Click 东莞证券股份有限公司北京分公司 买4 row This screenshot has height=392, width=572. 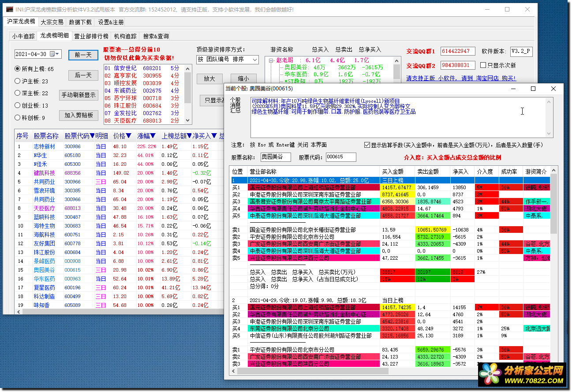point(390,329)
